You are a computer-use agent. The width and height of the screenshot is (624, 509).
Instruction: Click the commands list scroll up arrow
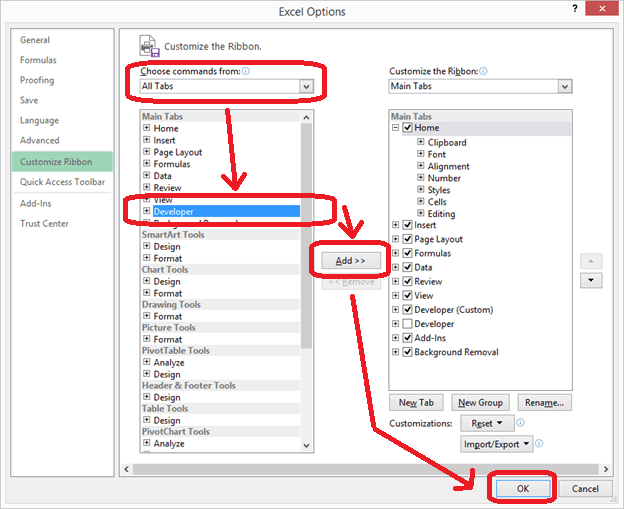(x=306, y=117)
